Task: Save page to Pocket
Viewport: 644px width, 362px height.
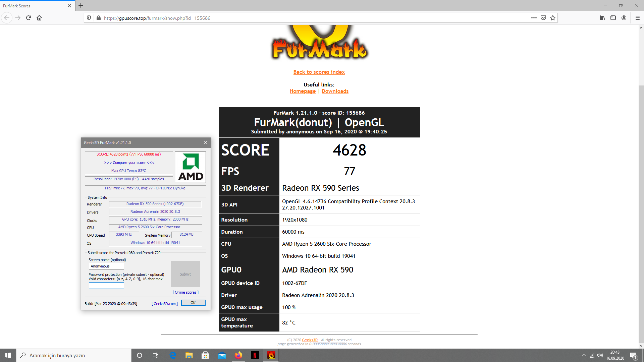Action: click(543, 18)
